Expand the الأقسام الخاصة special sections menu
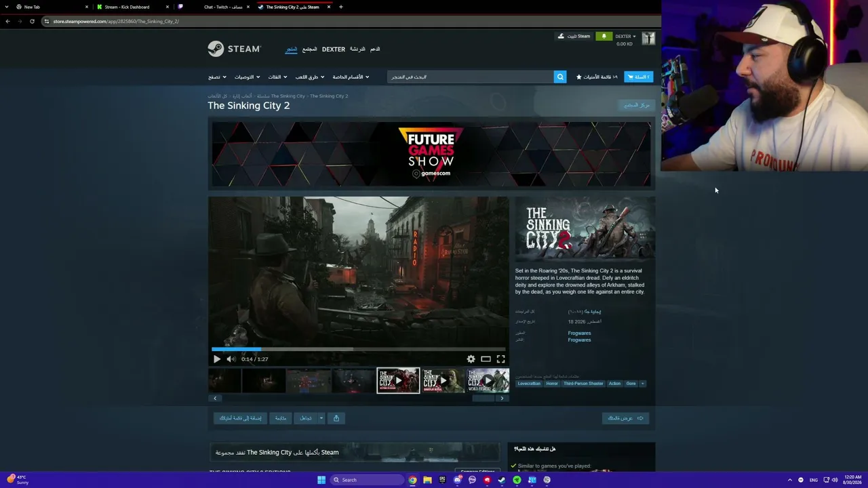The width and height of the screenshot is (868, 488). pyautogui.click(x=351, y=77)
